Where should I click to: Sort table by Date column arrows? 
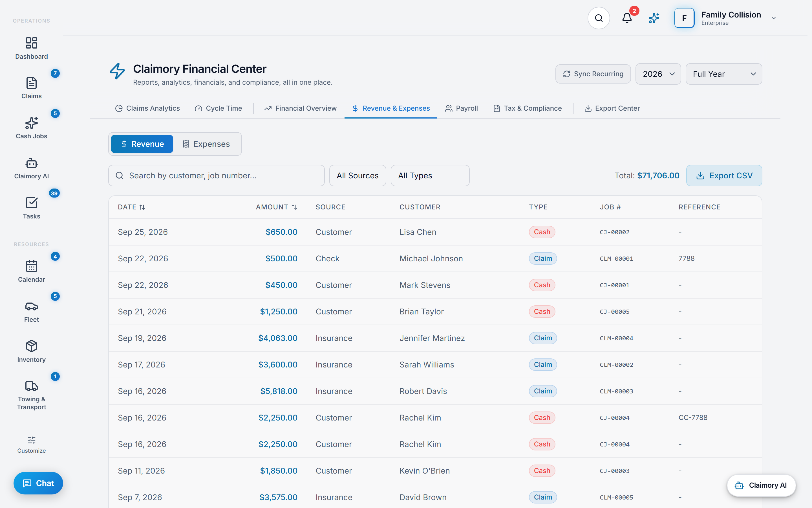point(142,207)
